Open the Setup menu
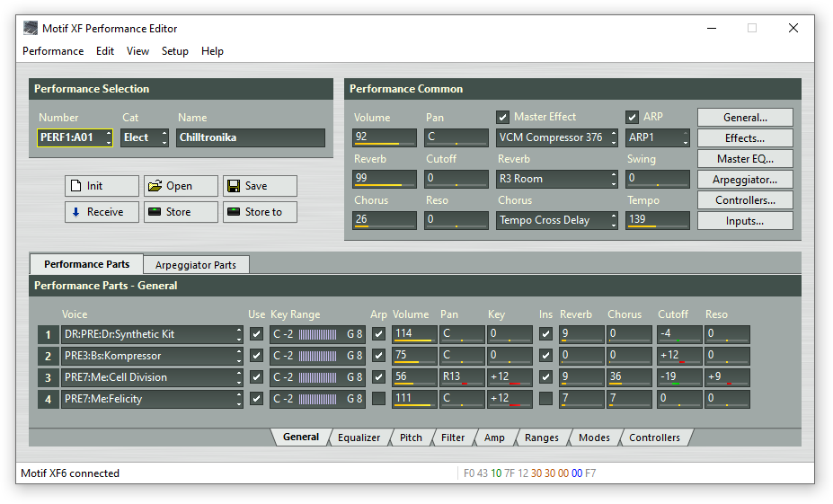 (x=174, y=51)
